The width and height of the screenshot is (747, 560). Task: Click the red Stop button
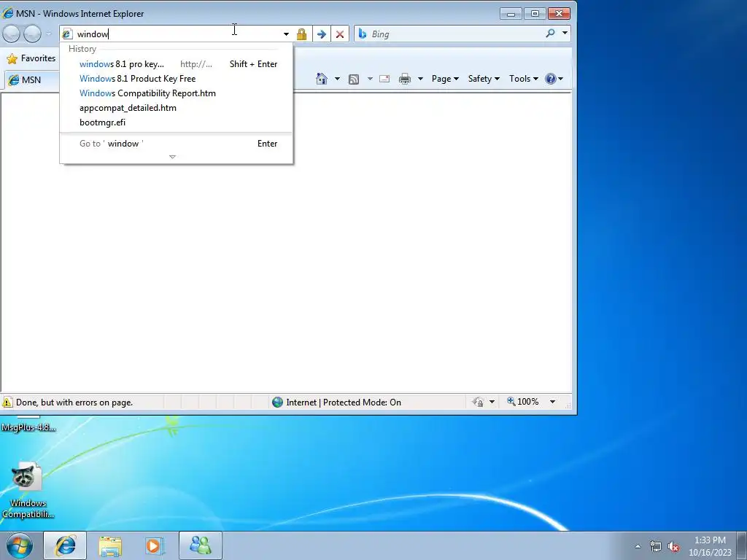(x=340, y=34)
